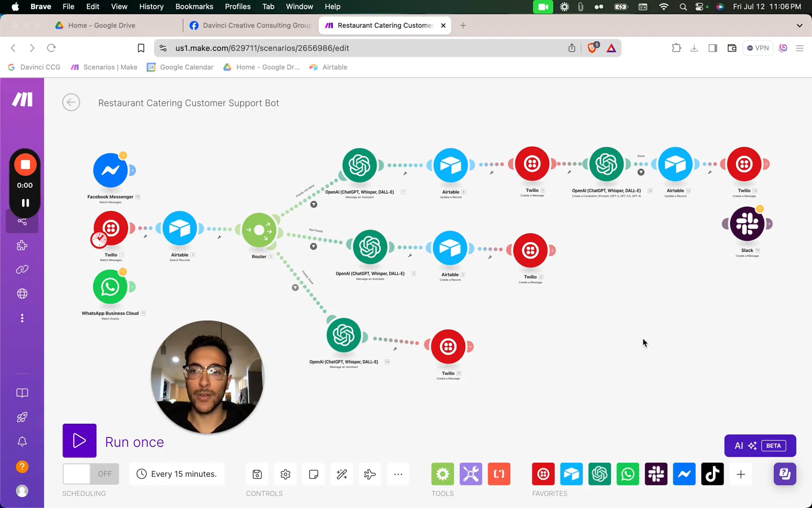This screenshot has height=508, width=812.
Task: Add Airtable from Favorites
Action: [571, 474]
